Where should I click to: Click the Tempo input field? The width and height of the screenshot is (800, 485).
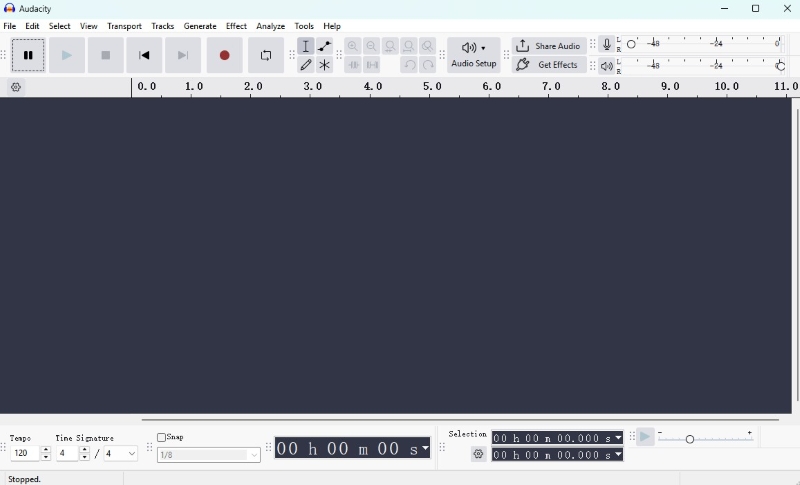(x=26, y=453)
